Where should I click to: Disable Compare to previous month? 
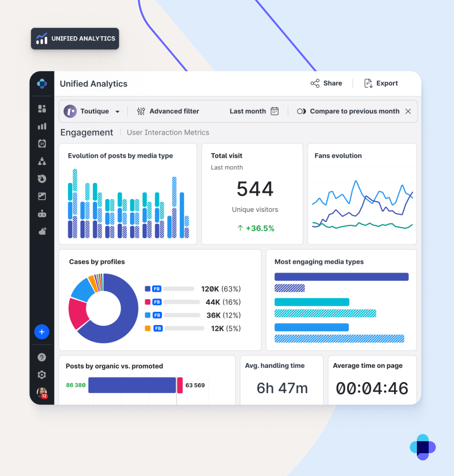pos(408,111)
